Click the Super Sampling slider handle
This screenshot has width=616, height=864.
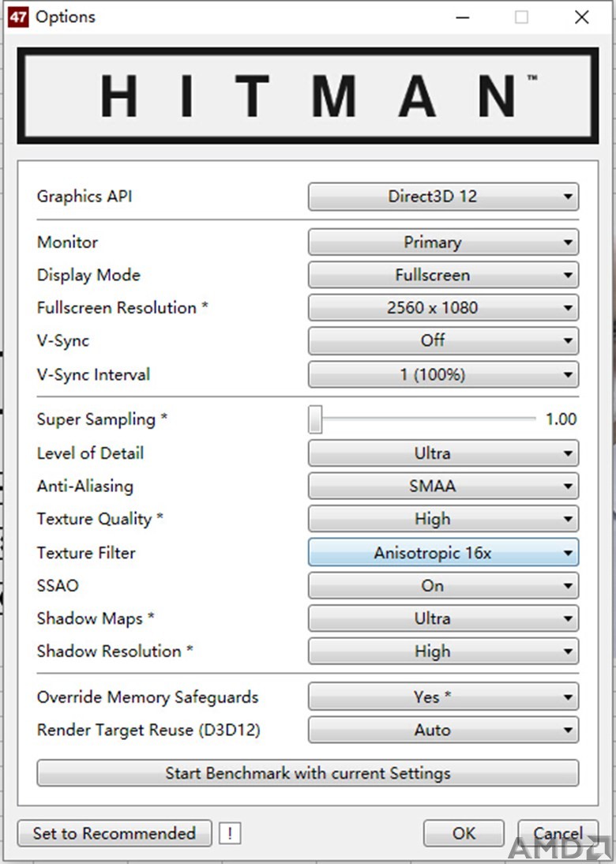pos(315,419)
